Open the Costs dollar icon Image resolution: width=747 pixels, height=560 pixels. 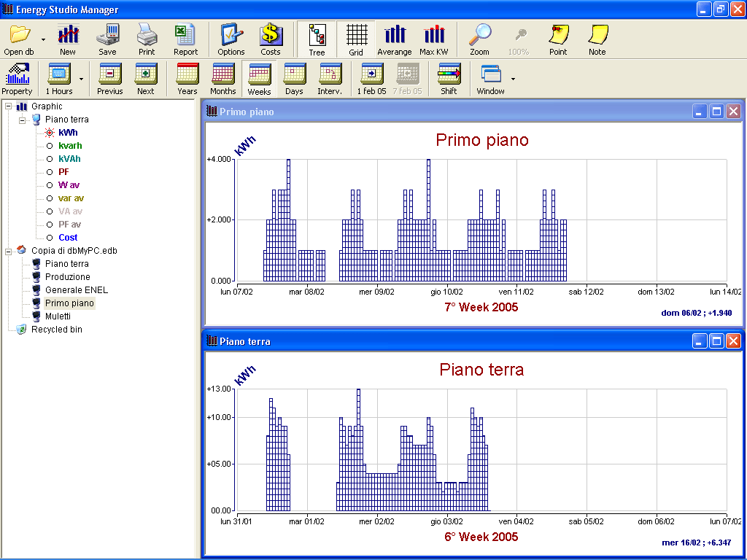pos(271,34)
